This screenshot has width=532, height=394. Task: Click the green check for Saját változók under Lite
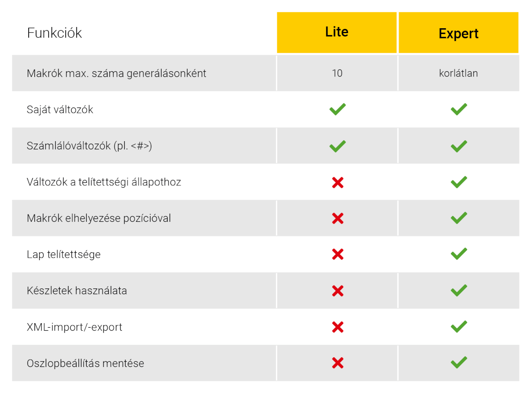tap(337, 109)
